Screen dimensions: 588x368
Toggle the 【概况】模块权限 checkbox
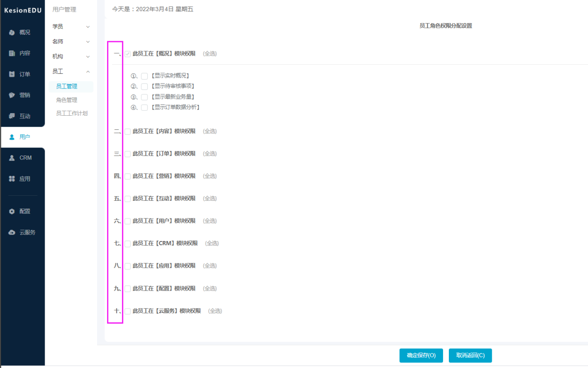coord(128,54)
